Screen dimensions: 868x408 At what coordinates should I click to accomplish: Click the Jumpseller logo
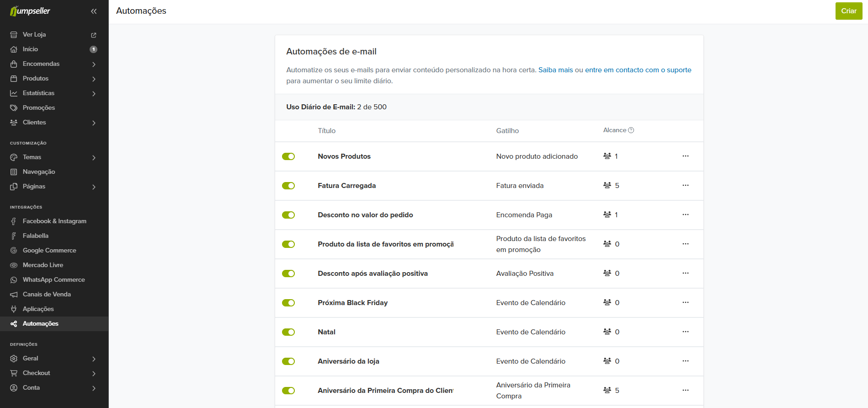[30, 11]
